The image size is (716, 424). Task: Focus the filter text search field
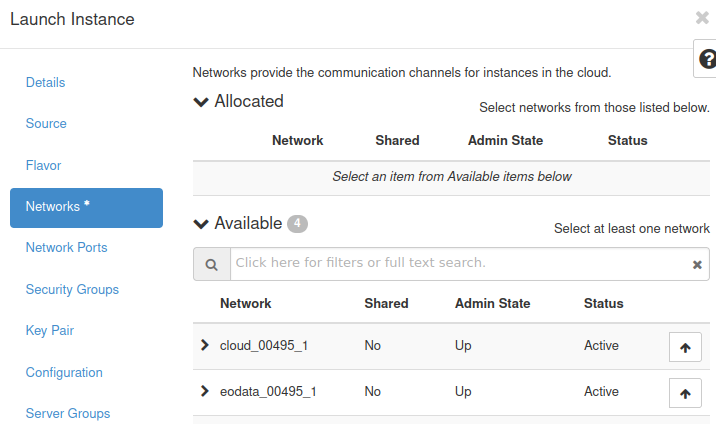(460, 263)
